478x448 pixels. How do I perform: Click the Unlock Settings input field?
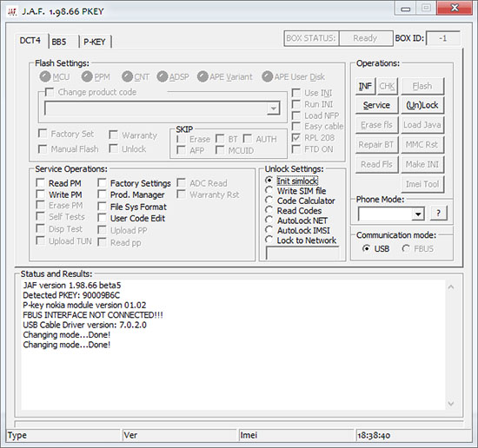302,253
